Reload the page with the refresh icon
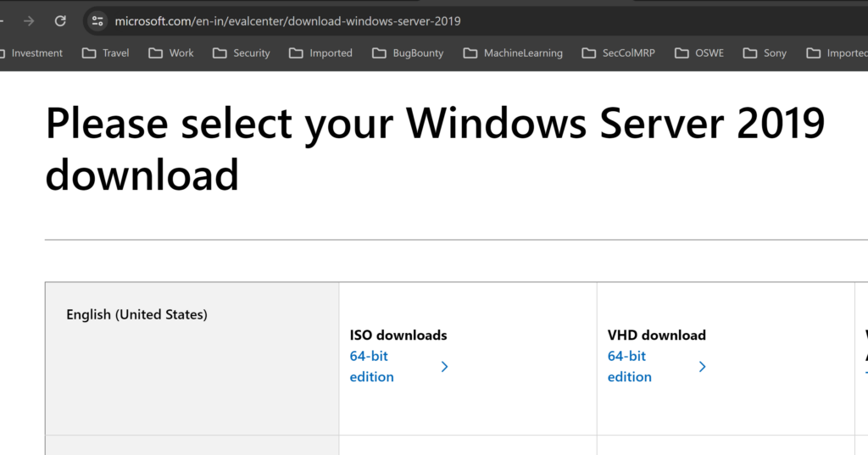This screenshot has height=455, width=868. click(x=60, y=21)
